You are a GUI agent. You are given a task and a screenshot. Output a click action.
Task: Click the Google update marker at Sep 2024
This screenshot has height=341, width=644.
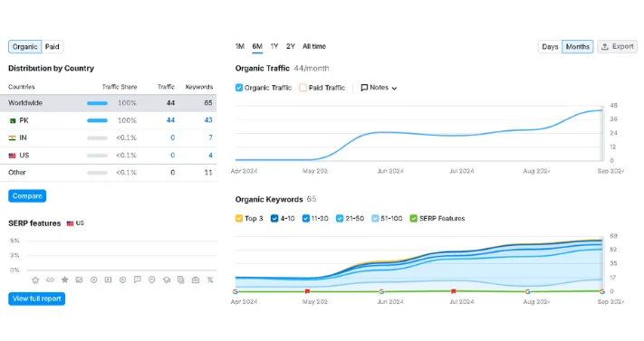pyautogui.click(x=602, y=292)
